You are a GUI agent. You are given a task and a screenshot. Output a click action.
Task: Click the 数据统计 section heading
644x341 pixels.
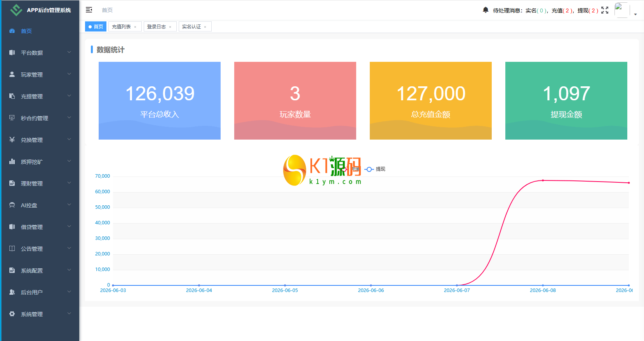[x=110, y=50]
